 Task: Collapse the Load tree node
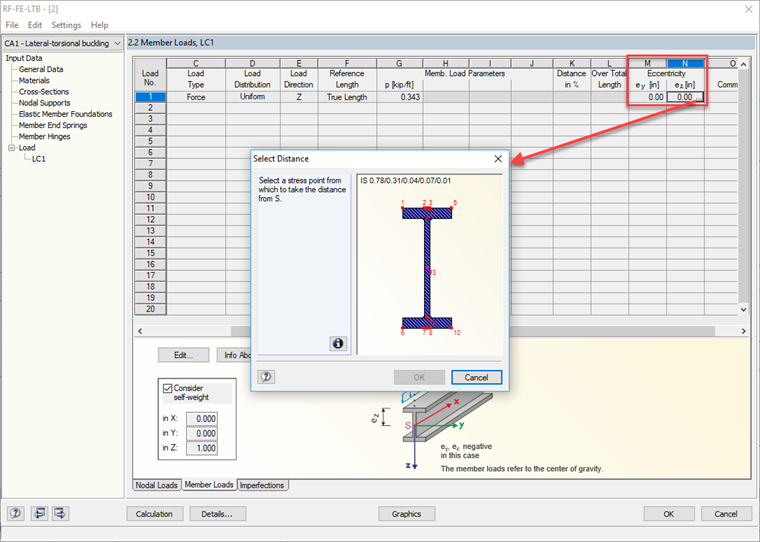click(x=12, y=148)
